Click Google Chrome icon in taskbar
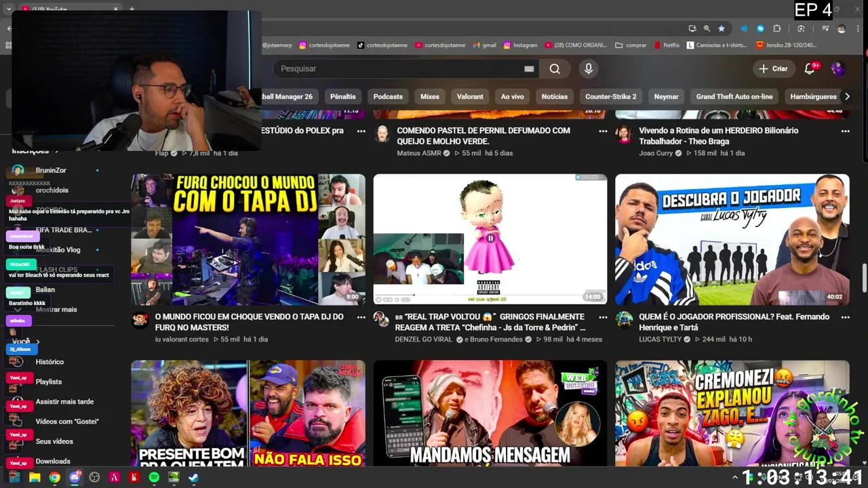 [54, 477]
